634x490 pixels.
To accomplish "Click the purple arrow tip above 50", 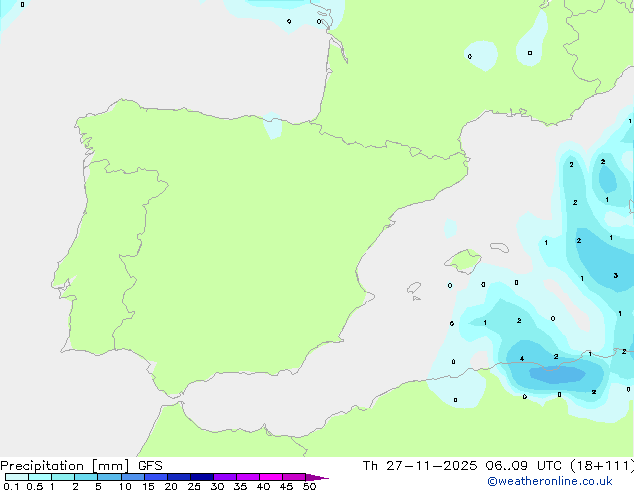I will coord(317,477).
